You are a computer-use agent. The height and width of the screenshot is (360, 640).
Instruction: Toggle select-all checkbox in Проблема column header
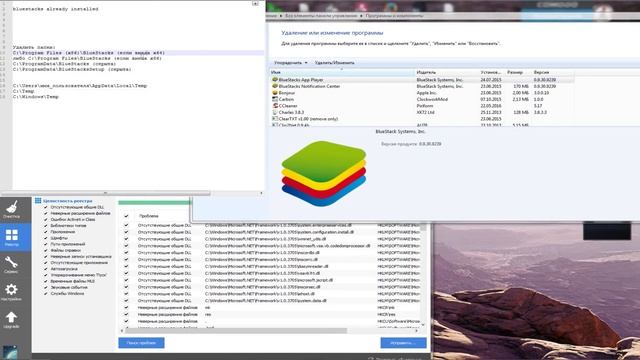(126, 216)
